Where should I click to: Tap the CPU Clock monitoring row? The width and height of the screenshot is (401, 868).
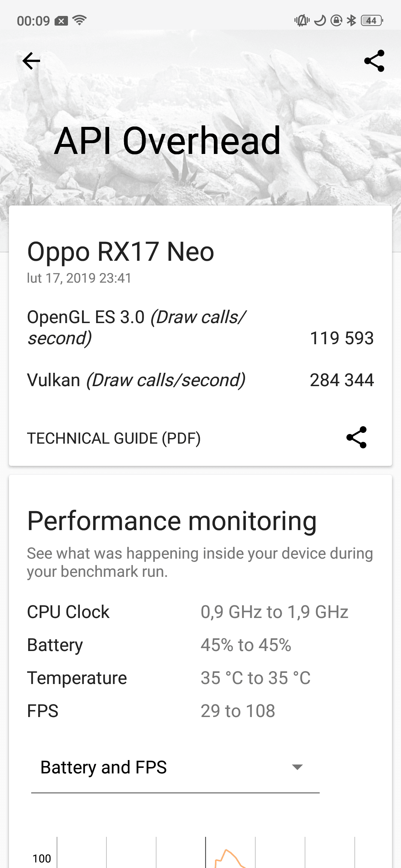(x=200, y=612)
